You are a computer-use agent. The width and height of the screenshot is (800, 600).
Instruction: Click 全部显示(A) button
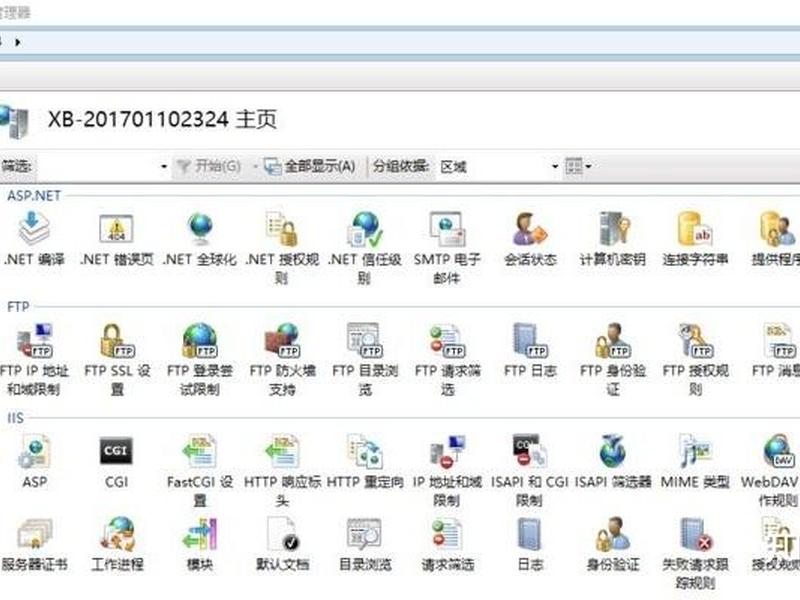310,166
